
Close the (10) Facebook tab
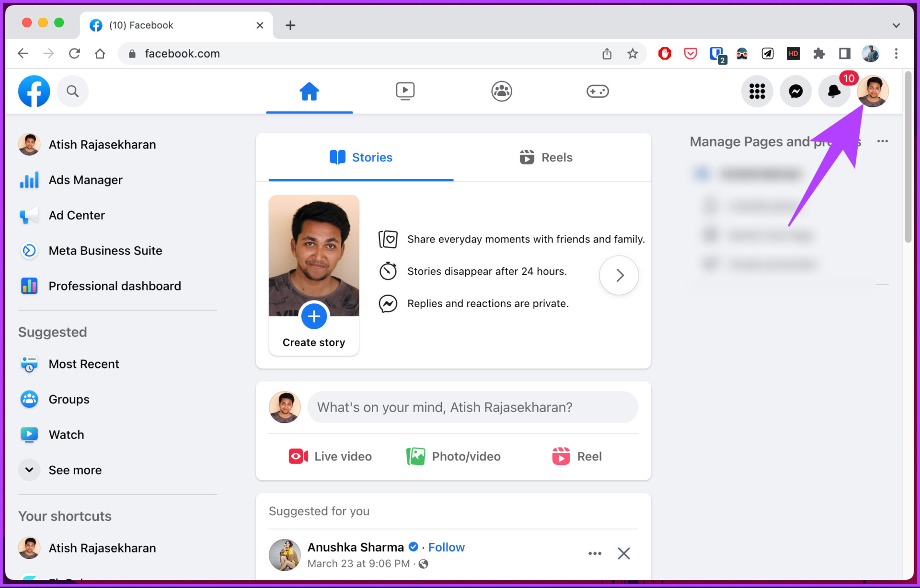pyautogui.click(x=259, y=25)
